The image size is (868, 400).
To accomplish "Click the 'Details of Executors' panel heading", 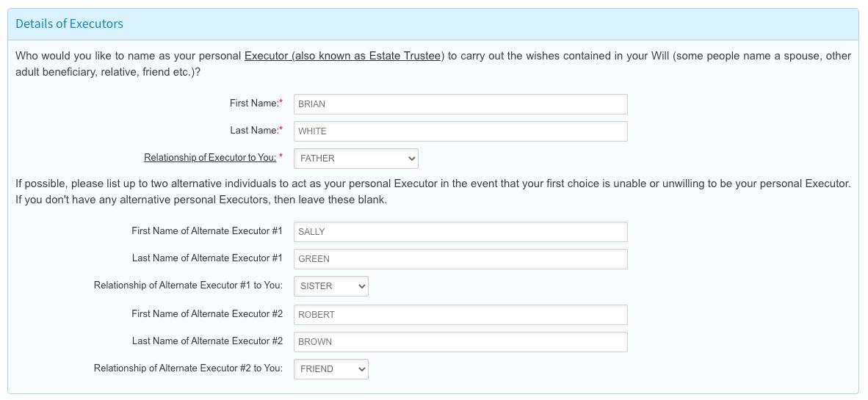I will click(69, 23).
